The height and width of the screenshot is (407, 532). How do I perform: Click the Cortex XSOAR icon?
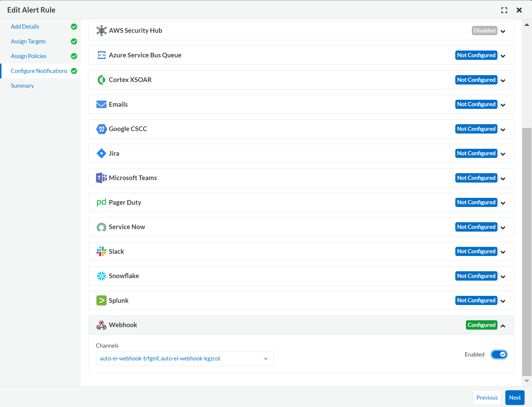coord(101,80)
